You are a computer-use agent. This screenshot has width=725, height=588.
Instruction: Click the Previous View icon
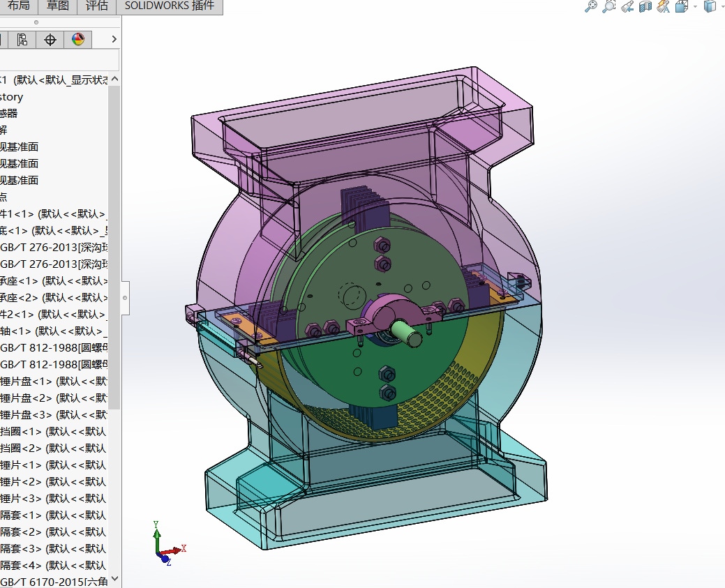pyautogui.click(x=627, y=6)
